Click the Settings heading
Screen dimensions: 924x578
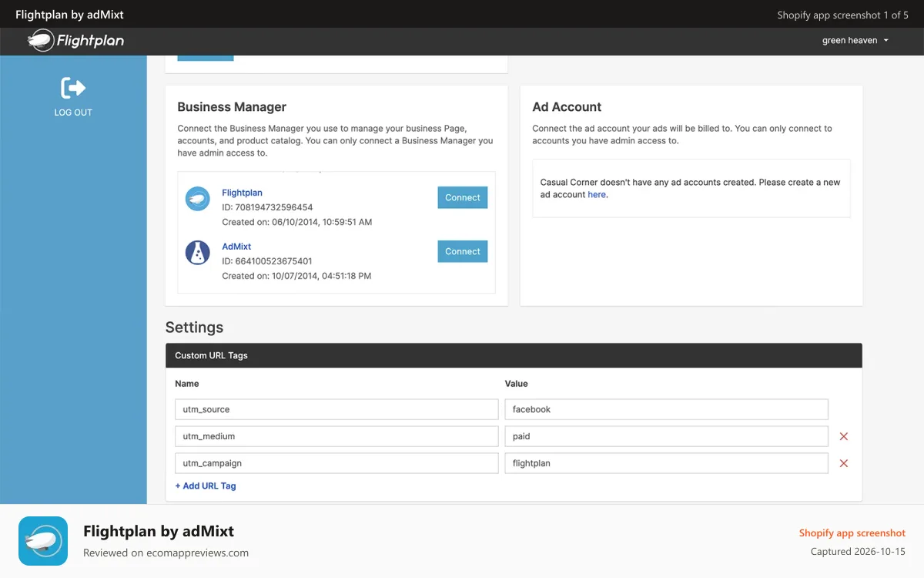pyautogui.click(x=194, y=328)
